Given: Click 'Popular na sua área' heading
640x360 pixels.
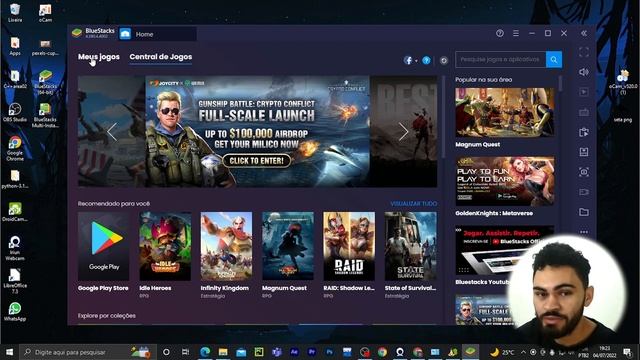Looking at the screenshot, I should pyautogui.click(x=484, y=80).
